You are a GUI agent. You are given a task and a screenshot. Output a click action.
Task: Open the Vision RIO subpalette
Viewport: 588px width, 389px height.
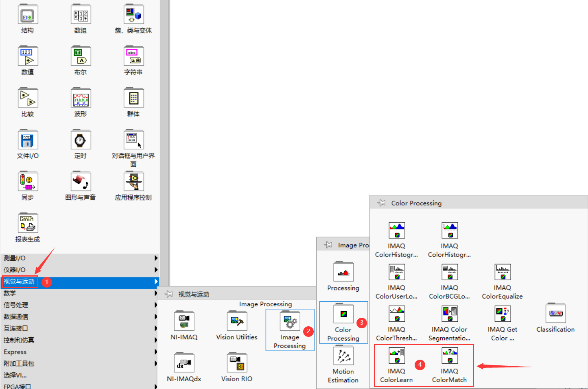(237, 363)
